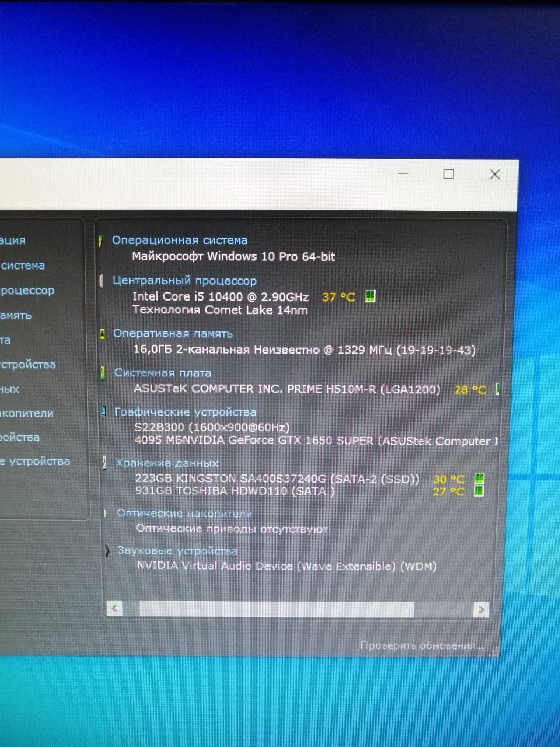Maximize the window
The image size is (560, 747).
click(449, 174)
